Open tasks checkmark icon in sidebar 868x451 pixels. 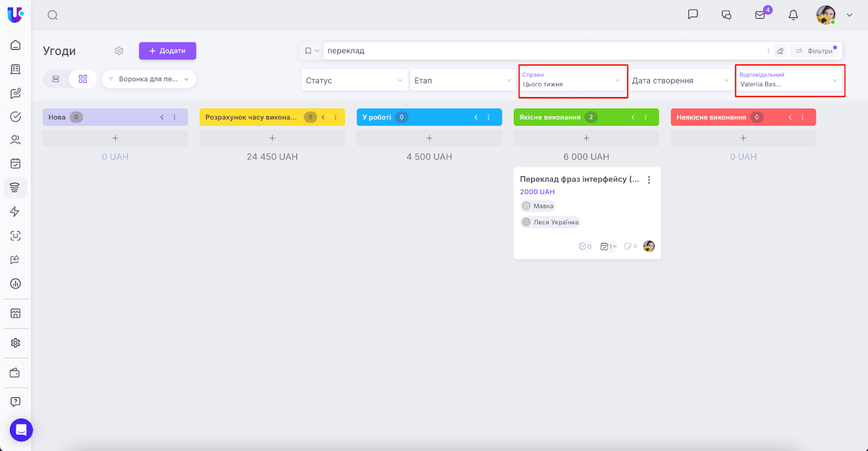pos(16,117)
